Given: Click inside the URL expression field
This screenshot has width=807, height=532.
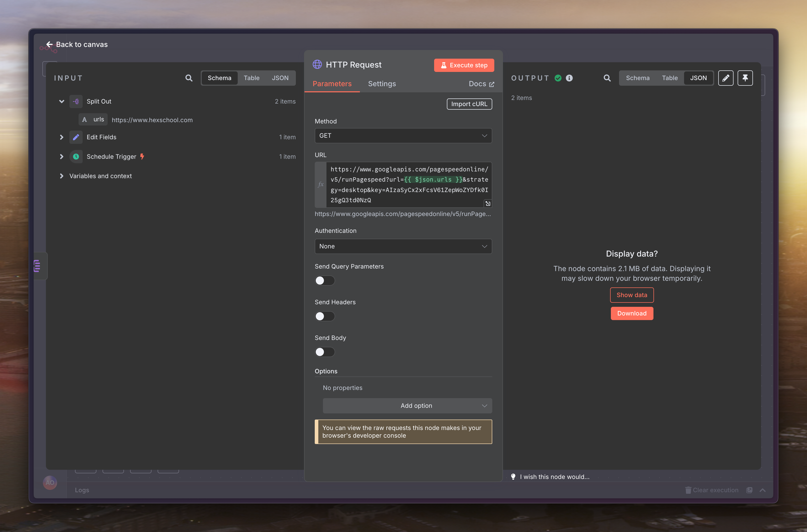Looking at the screenshot, I should point(409,185).
